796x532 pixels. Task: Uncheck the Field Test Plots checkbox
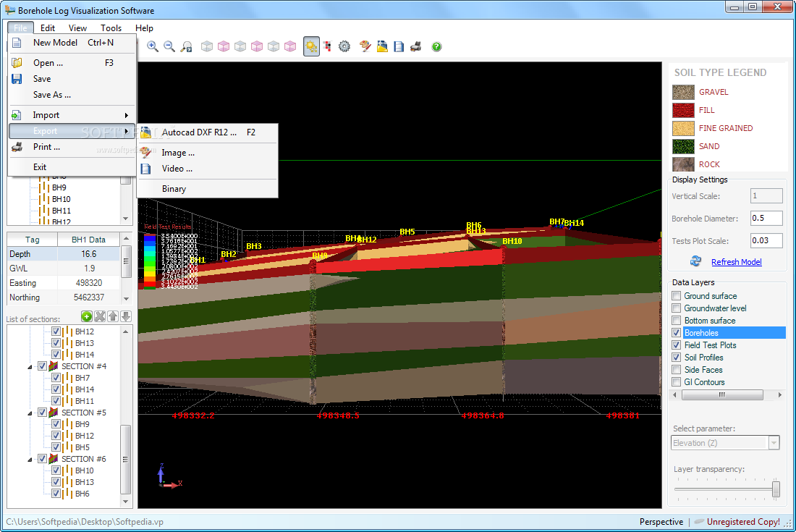coord(676,345)
